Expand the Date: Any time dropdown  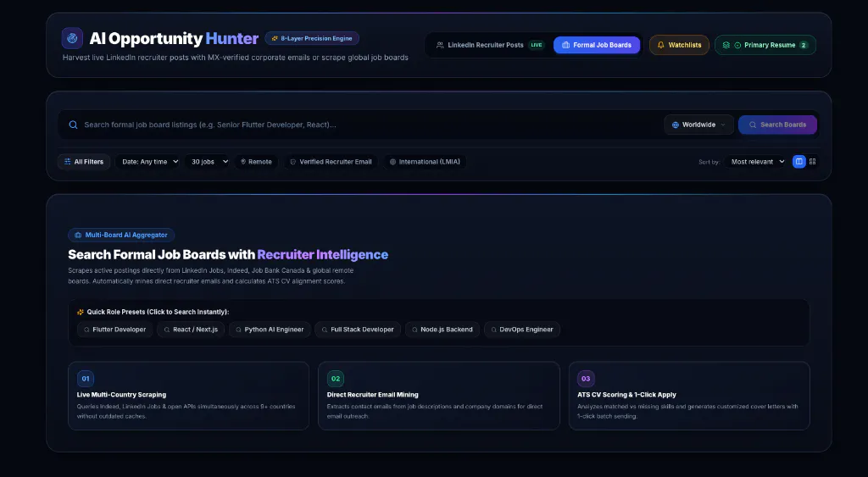(x=147, y=162)
